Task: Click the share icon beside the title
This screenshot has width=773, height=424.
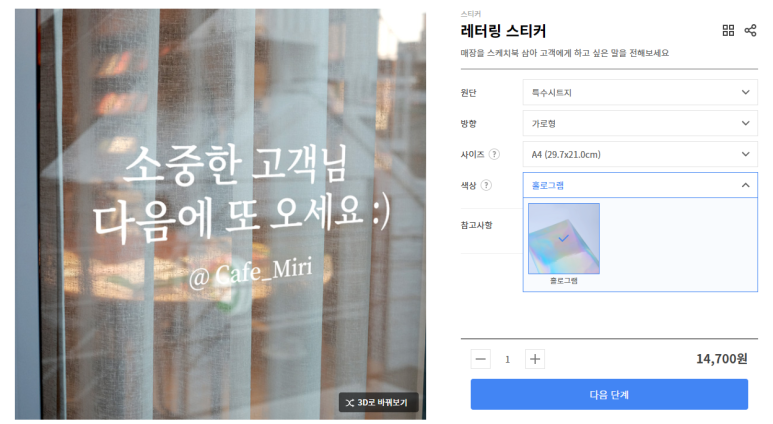Action: click(750, 31)
